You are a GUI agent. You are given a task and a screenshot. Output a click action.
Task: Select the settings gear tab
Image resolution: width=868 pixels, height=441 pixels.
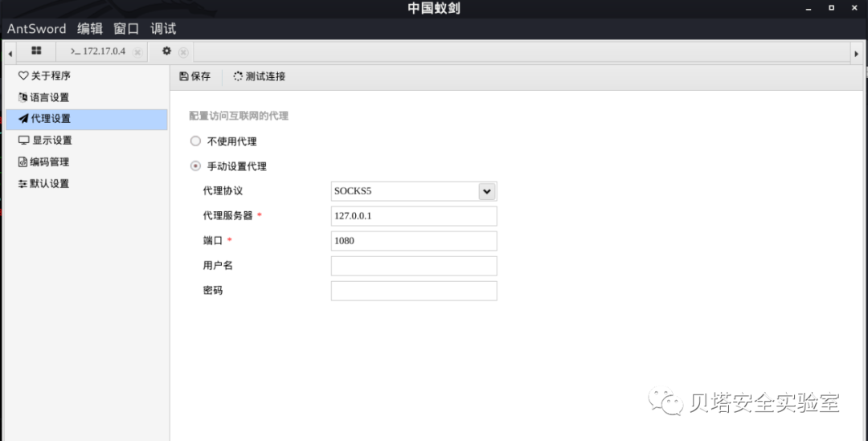(166, 51)
